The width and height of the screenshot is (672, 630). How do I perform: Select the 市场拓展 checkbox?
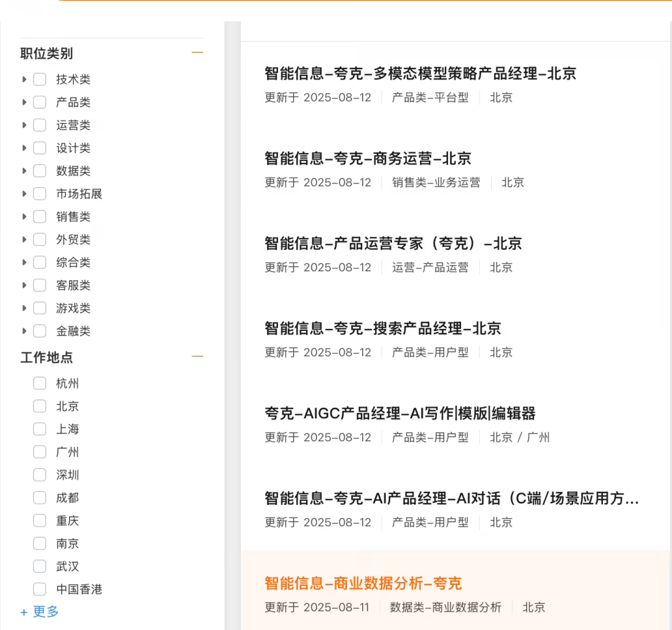(x=40, y=193)
